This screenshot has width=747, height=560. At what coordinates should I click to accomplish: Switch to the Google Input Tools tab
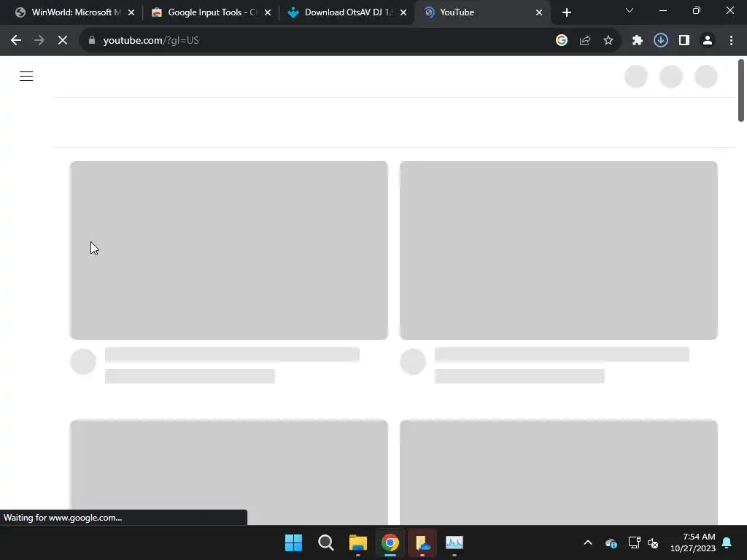(x=212, y=12)
